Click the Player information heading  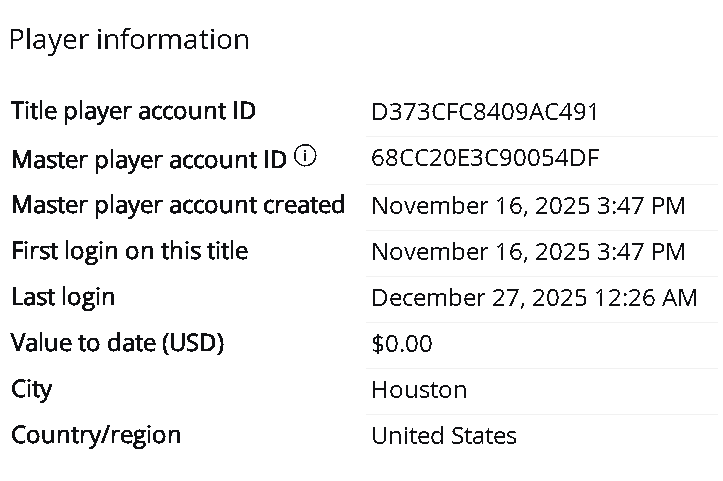click(129, 40)
